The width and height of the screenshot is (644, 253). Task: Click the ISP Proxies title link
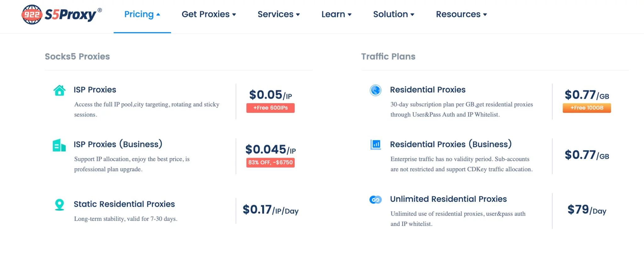pos(95,90)
